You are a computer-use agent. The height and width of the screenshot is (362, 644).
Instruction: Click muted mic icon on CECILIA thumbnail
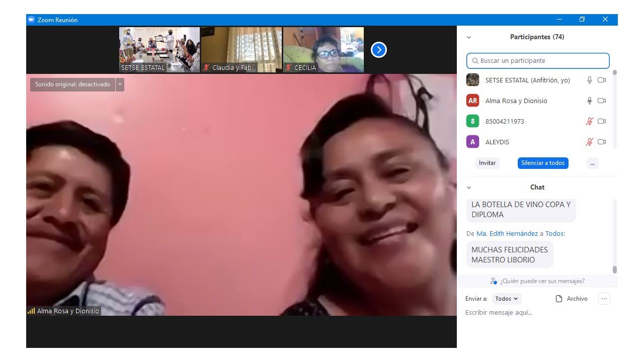tap(289, 67)
